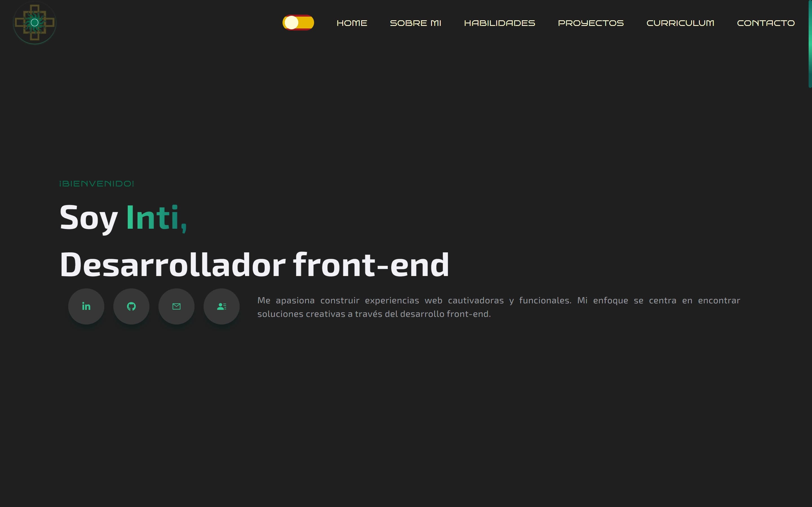Screen dimensions: 812x507
Task: Navigate to Proyectos section
Action: coord(590,23)
